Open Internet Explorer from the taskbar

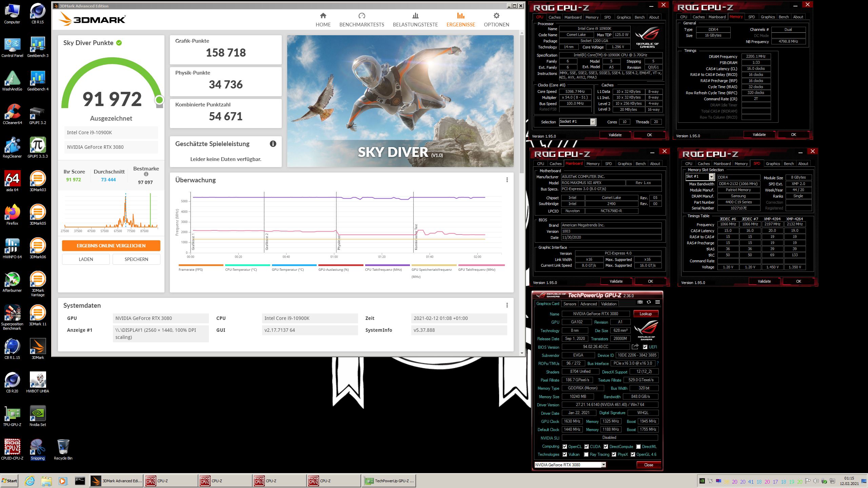click(30, 481)
